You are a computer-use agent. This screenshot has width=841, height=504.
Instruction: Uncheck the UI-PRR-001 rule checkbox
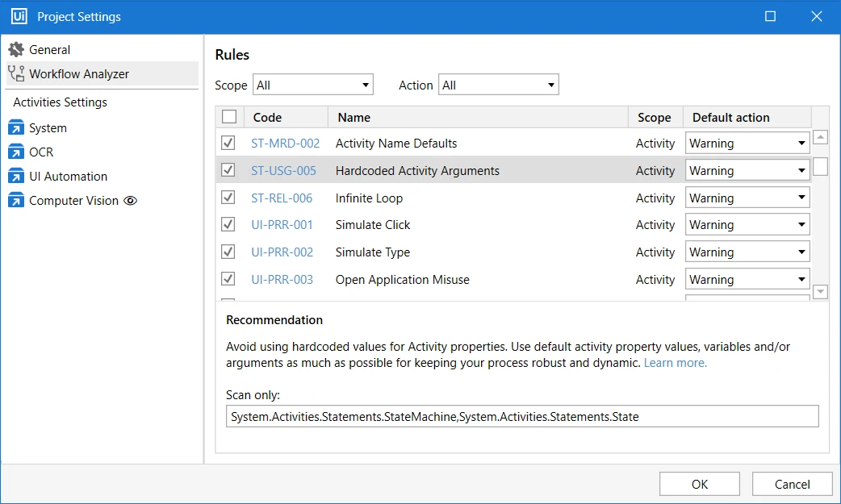pos(228,224)
